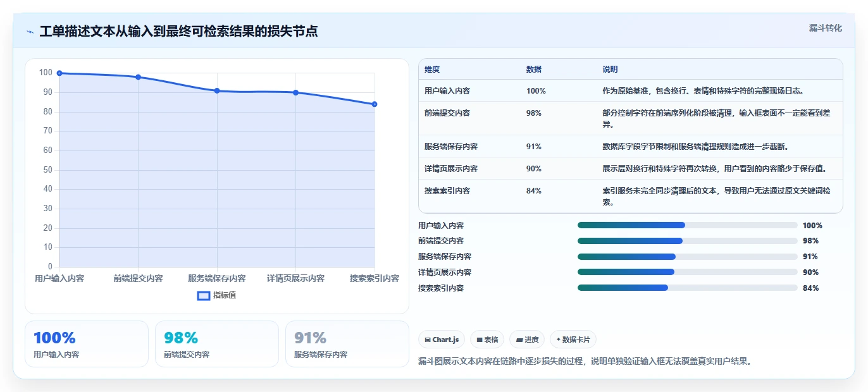Screen dimensions: 868x392
Task: Click the description starting 数据库字段字节限制
Action: pos(695,147)
